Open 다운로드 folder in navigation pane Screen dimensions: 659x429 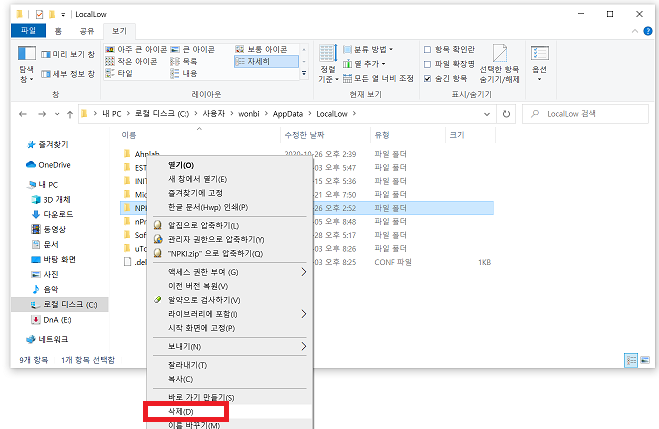point(53,214)
